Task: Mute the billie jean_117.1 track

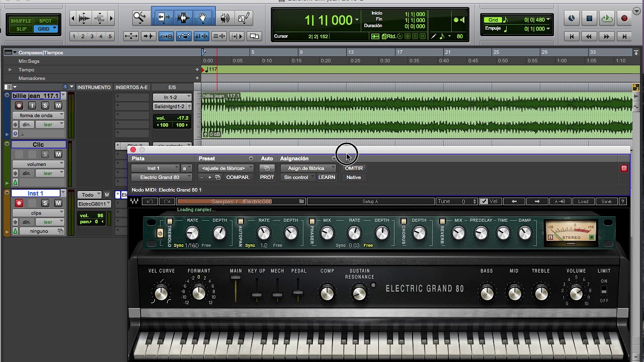Action: [x=58, y=106]
